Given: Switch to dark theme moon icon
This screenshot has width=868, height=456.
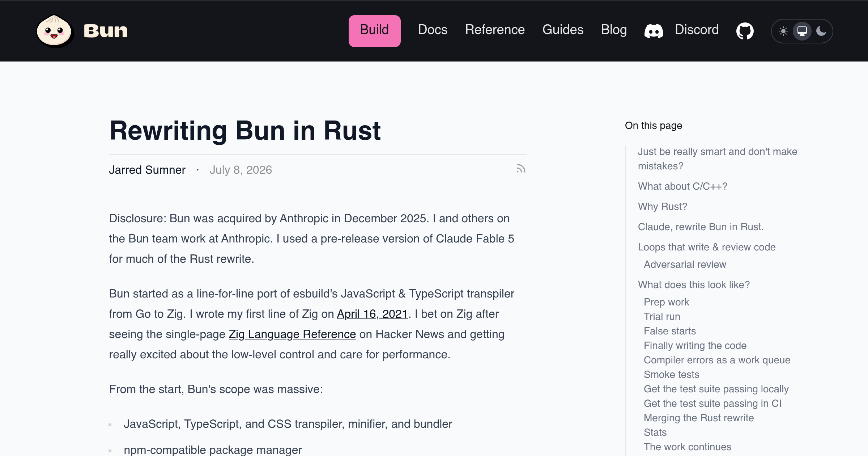Looking at the screenshot, I should click(x=821, y=31).
